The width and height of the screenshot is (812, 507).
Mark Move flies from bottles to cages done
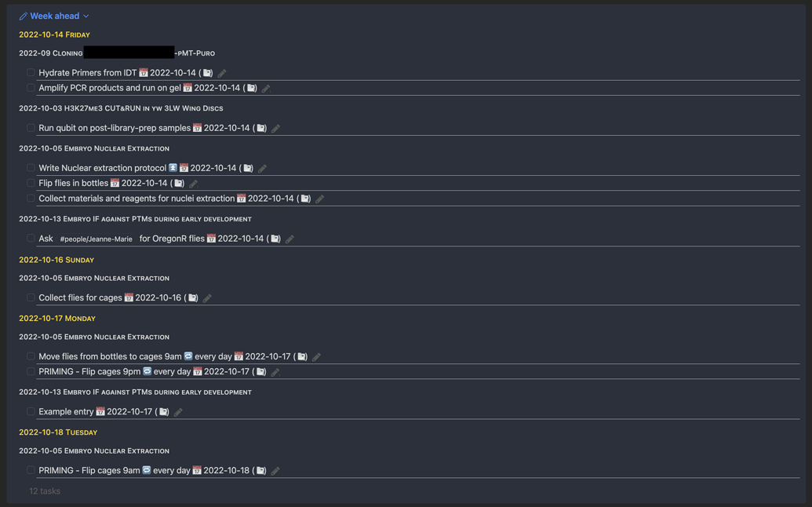[x=31, y=356]
